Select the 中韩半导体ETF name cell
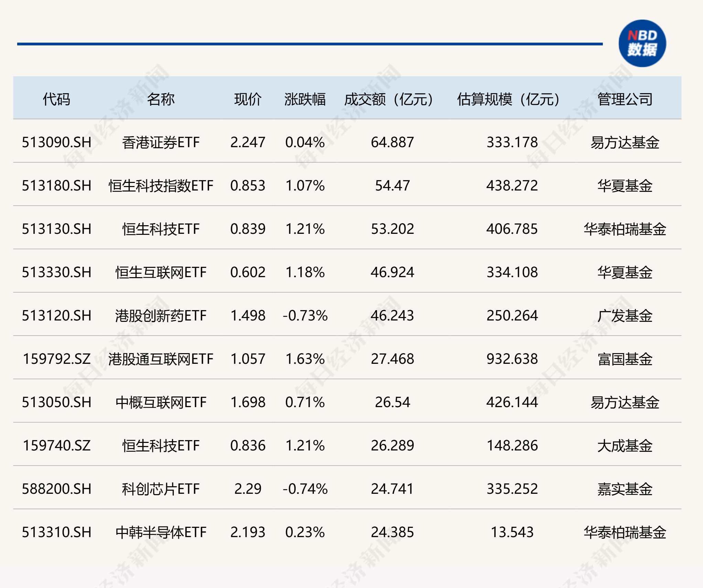The height and width of the screenshot is (588, 703). click(161, 532)
